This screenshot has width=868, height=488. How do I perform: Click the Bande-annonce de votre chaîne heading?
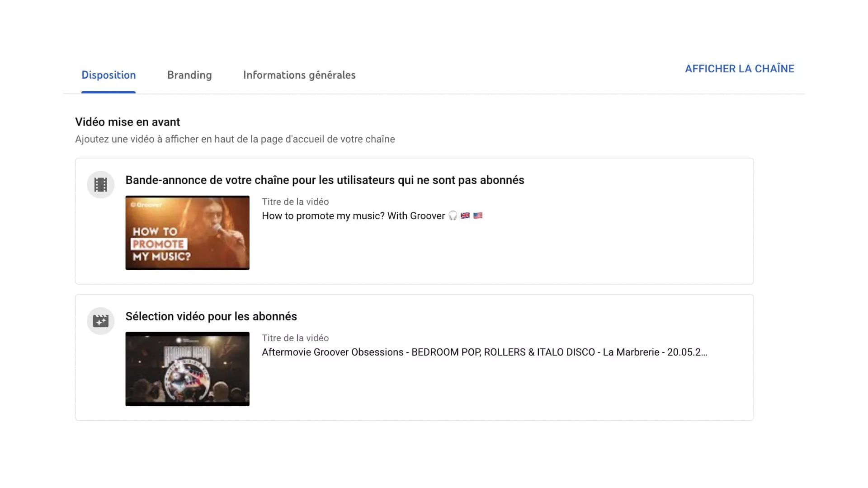(x=325, y=180)
